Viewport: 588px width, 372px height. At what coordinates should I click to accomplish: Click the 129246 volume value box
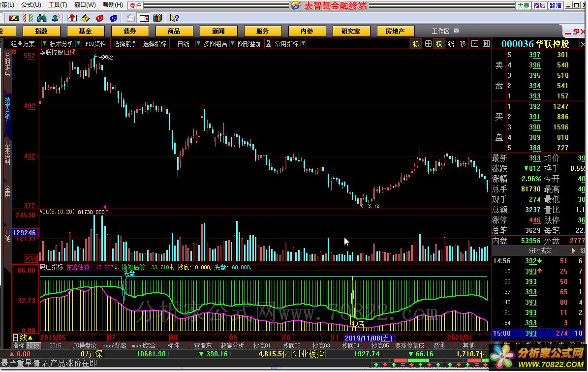click(25, 233)
